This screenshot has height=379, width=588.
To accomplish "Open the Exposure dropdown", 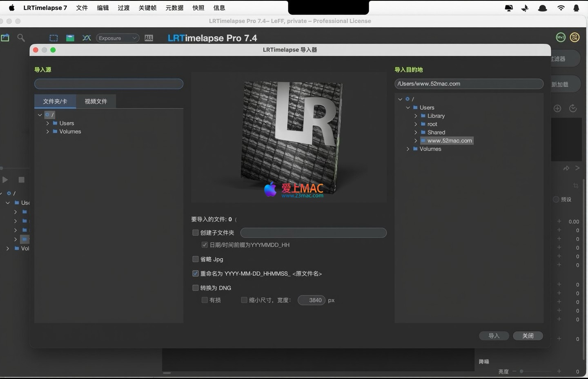I will [118, 38].
